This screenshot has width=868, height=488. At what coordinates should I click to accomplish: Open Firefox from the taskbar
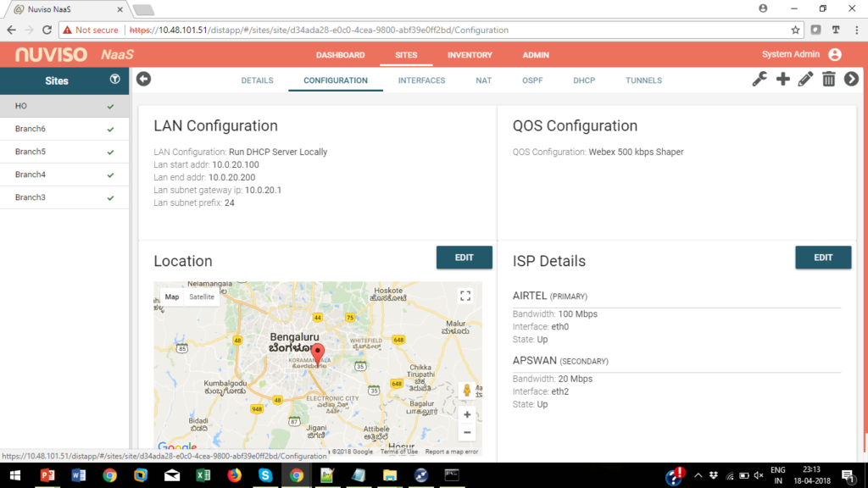pos(234,475)
